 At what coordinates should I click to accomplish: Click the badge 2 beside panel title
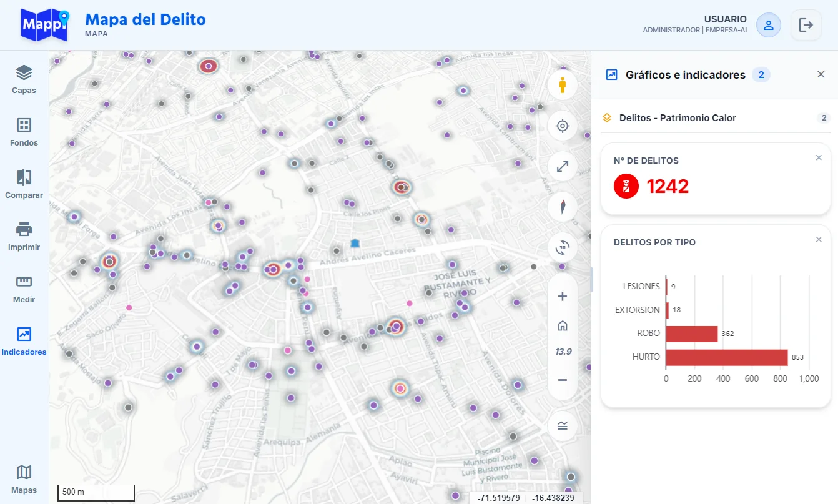pyautogui.click(x=761, y=75)
